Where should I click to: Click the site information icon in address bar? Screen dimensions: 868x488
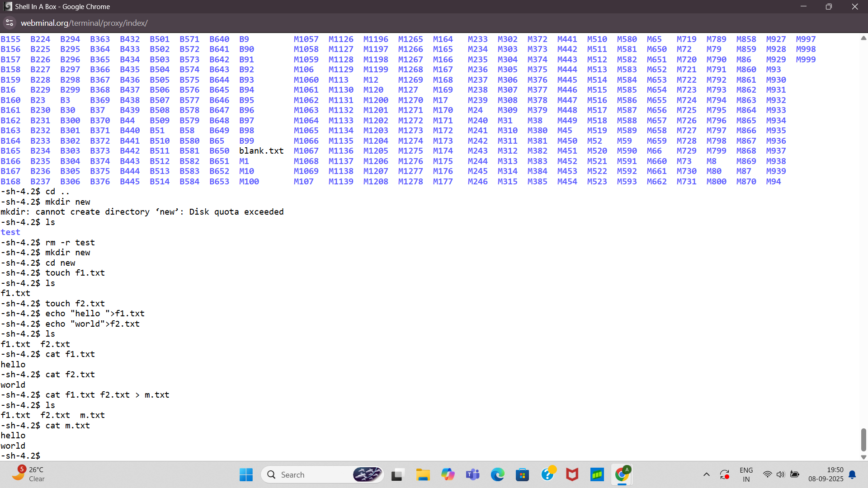(x=9, y=23)
